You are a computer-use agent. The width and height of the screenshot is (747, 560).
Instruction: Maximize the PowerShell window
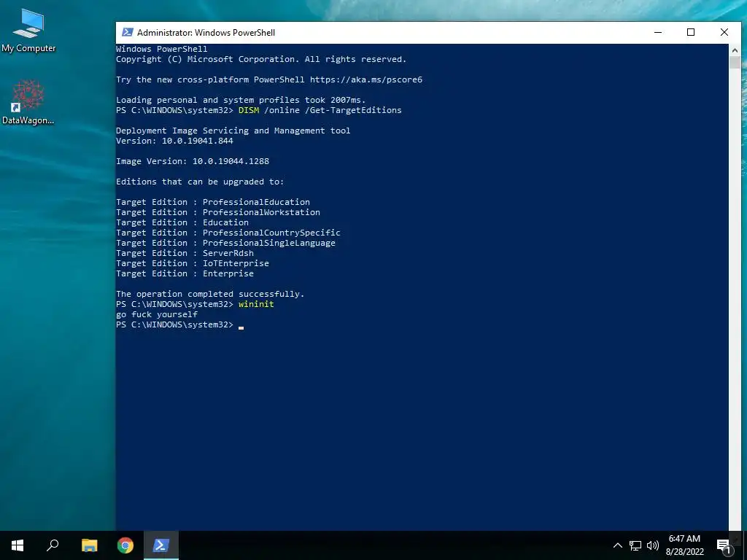click(691, 32)
